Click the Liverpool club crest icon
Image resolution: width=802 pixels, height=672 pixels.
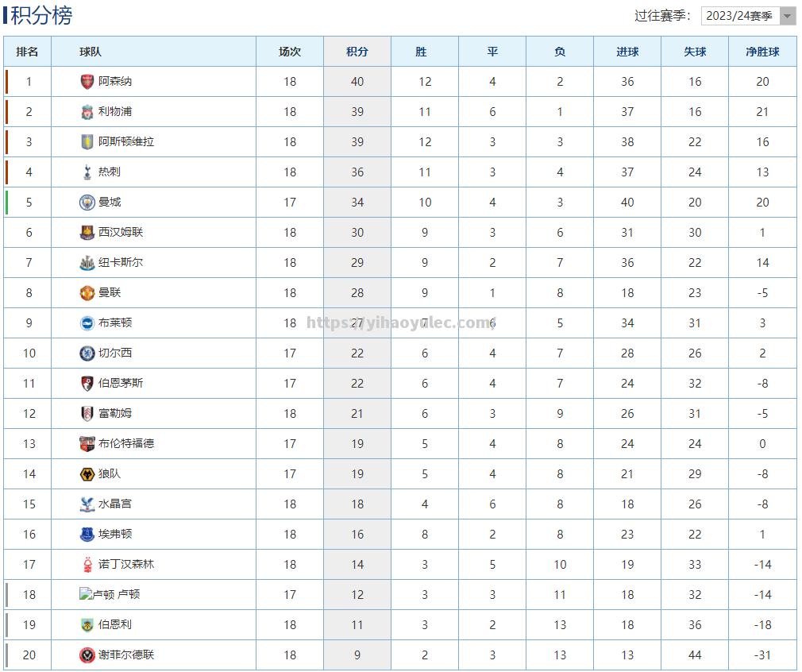(x=87, y=111)
